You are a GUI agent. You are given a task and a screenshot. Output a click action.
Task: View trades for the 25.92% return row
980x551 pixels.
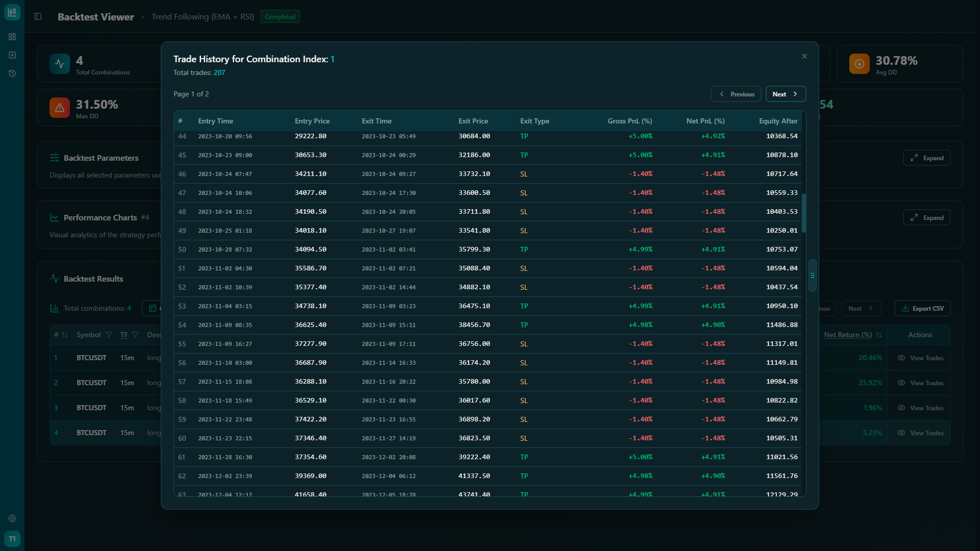tap(921, 383)
